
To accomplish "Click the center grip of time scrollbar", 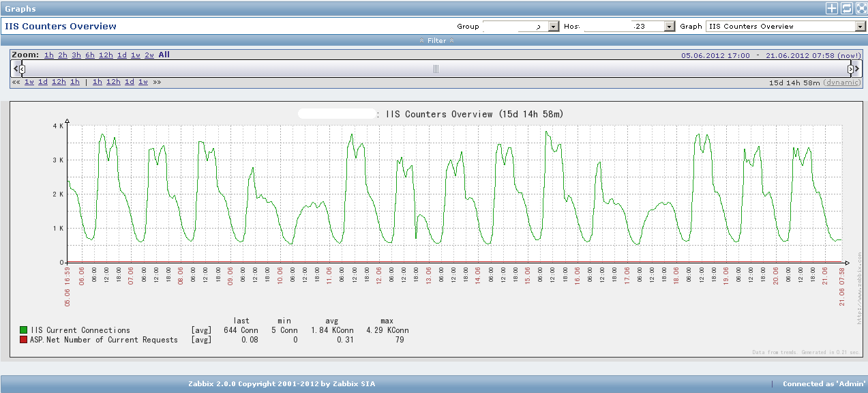I will point(436,68).
